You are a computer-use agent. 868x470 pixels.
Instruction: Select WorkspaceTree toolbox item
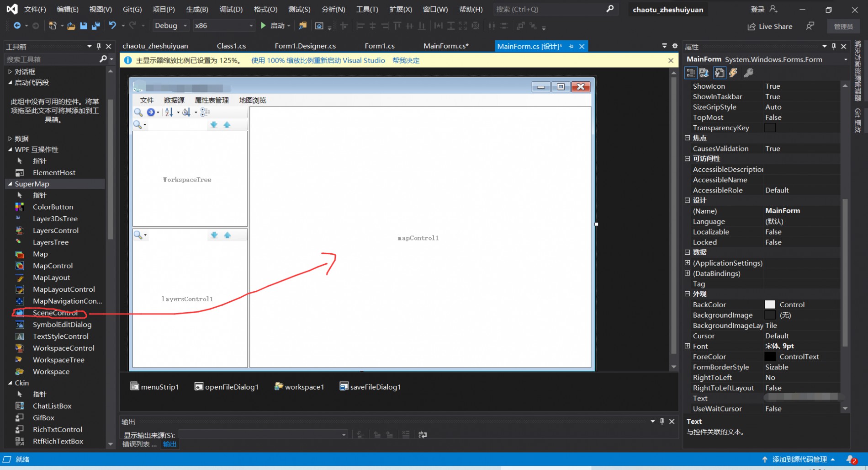click(x=58, y=360)
